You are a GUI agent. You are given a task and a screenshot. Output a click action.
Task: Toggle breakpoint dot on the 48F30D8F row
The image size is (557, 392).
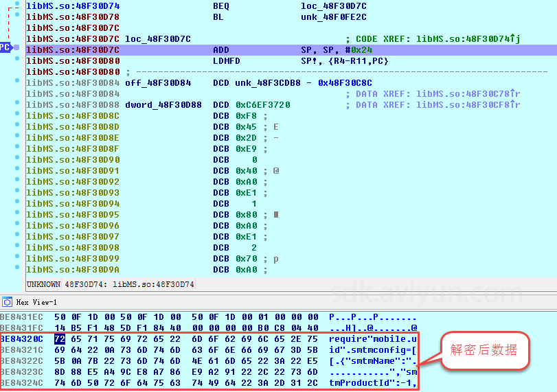(x=17, y=147)
